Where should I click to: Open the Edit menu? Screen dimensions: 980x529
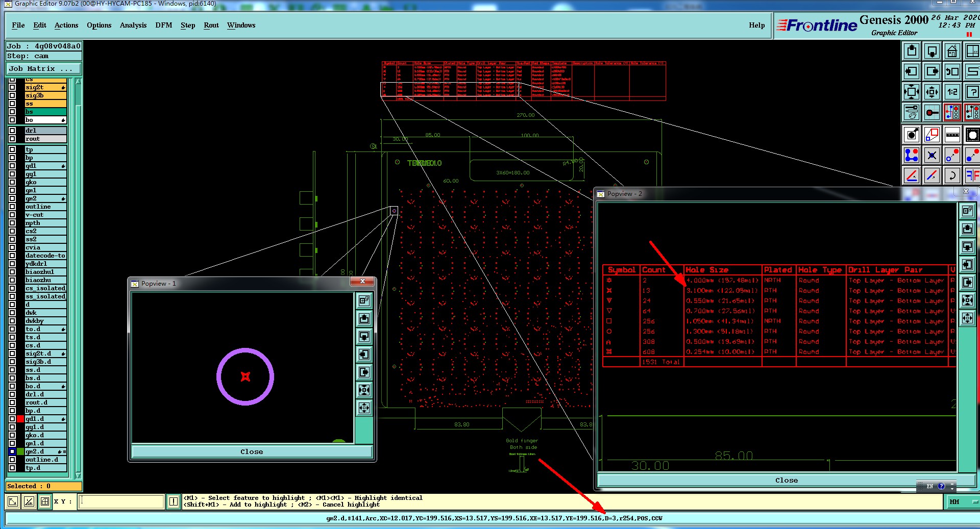tap(40, 25)
